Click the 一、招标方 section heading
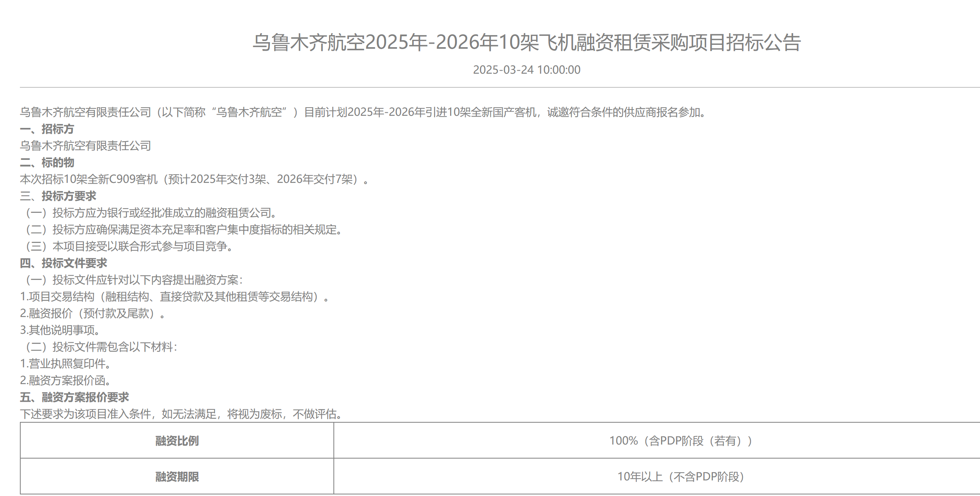Screen dimensions: 980x496 [47, 129]
